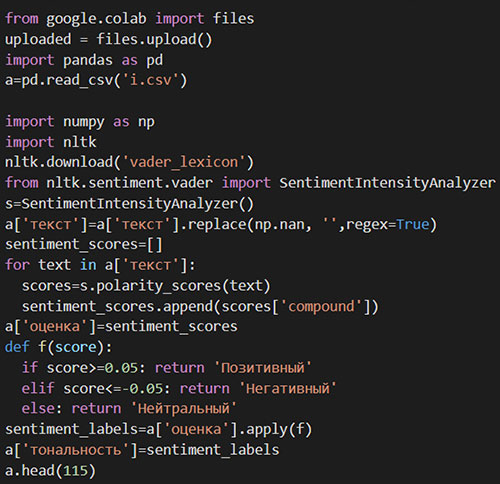The image size is (500, 484).
Task: Click 'def f(score):' function definition
Action: pyautogui.click(x=59, y=347)
